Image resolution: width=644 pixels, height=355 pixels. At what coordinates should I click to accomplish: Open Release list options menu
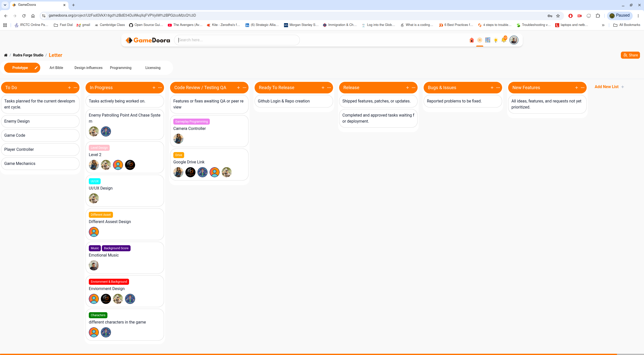click(x=414, y=88)
